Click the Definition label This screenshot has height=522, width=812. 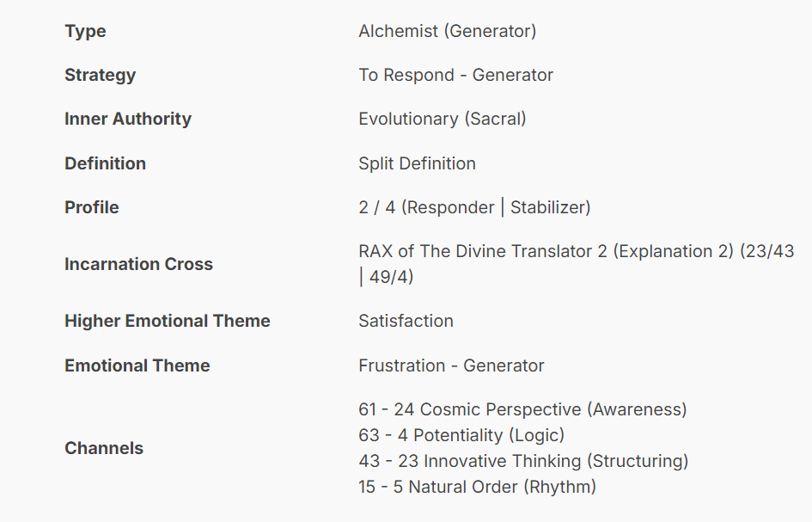click(105, 163)
